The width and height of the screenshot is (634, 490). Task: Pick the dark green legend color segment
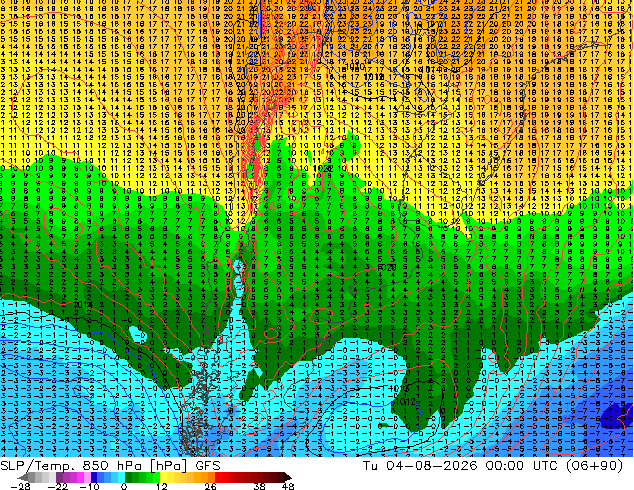[x=129, y=477]
